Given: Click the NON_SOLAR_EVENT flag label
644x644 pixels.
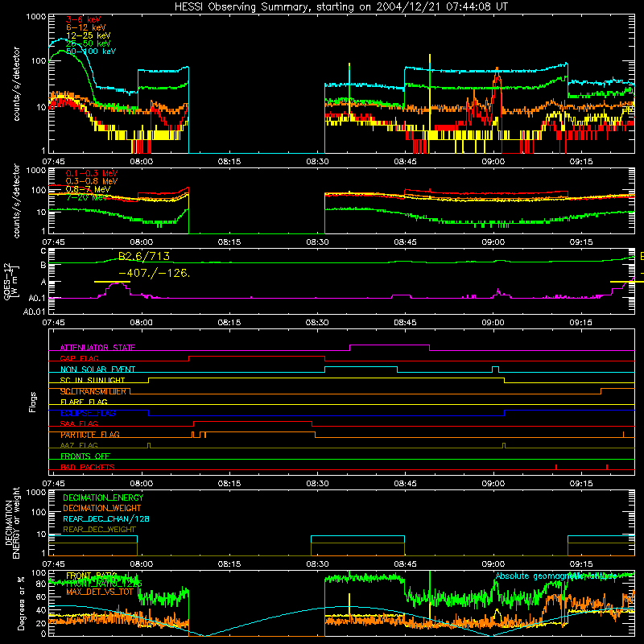Looking at the screenshot, I should (97, 369).
